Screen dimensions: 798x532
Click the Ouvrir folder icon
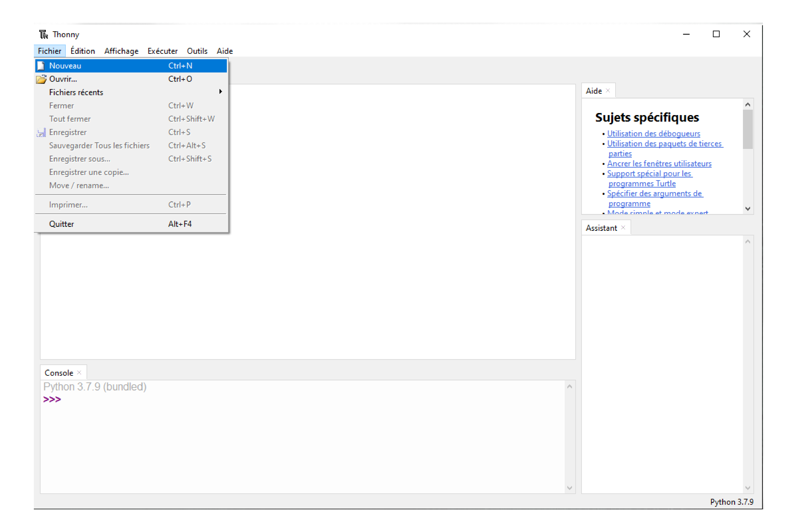[x=41, y=79]
